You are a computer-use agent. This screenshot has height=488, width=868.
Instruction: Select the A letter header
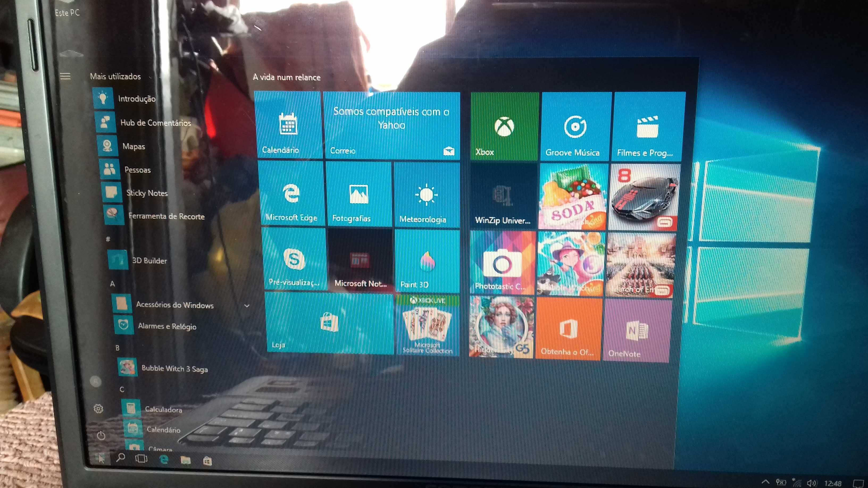point(112,284)
